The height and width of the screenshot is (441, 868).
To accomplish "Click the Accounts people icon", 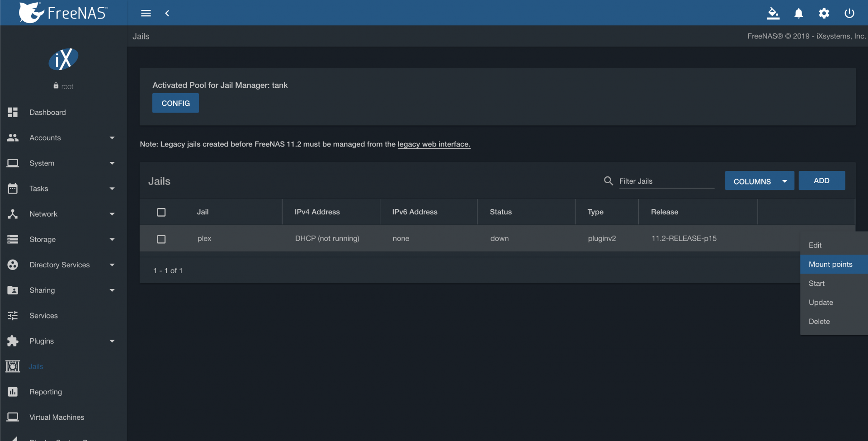I will pos(13,138).
